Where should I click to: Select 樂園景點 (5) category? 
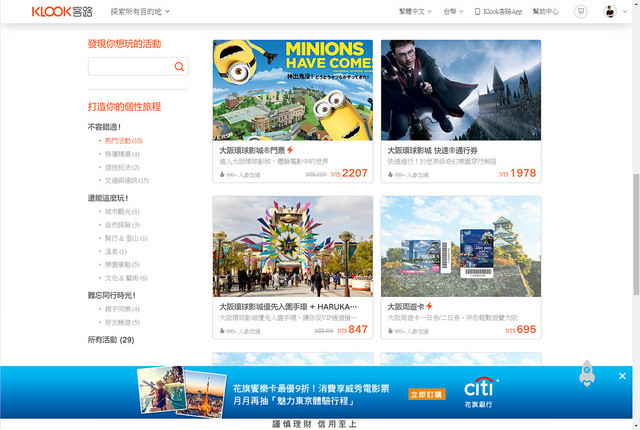pos(122,265)
